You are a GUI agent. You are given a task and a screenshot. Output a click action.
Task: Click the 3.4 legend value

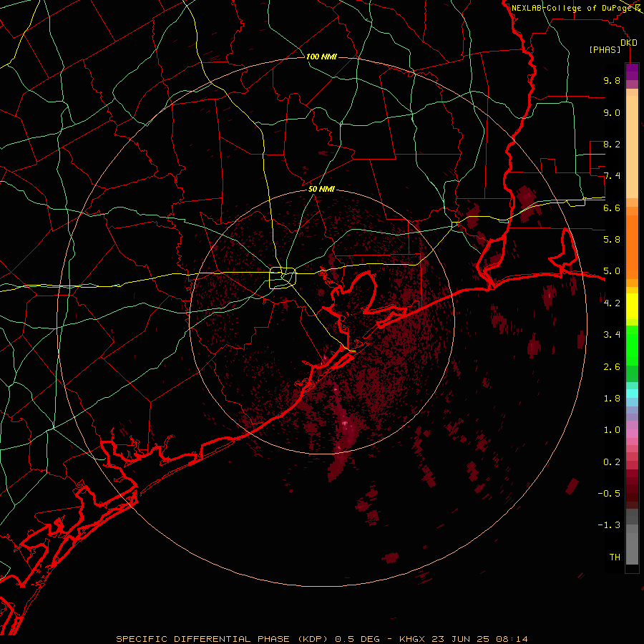612,335
